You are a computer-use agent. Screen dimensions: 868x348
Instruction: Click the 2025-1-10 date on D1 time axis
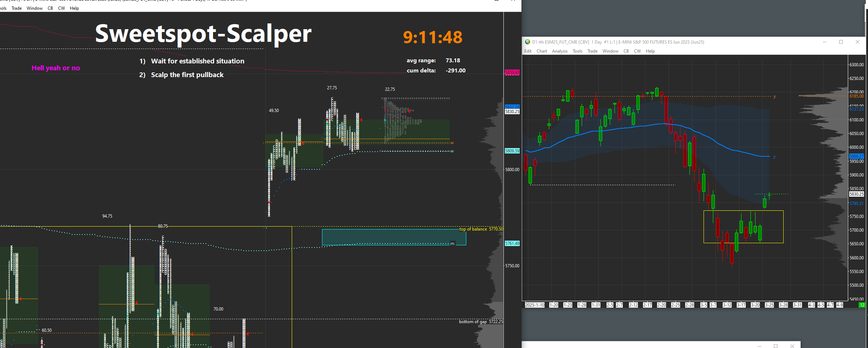click(535, 305)
